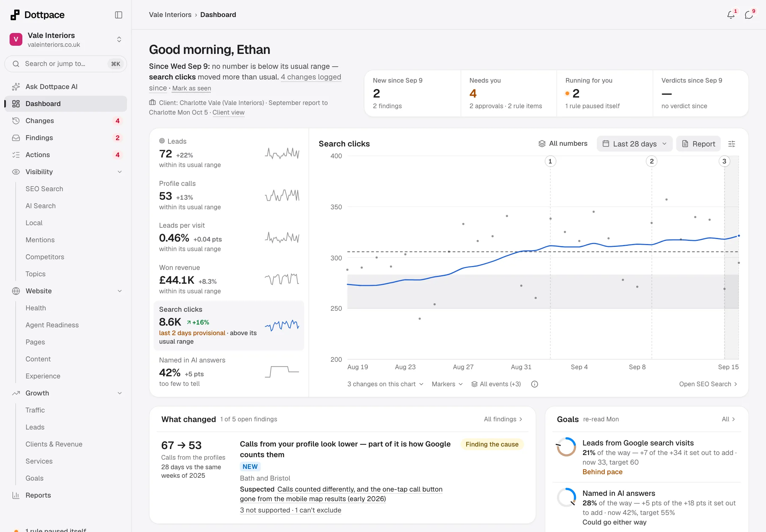Screen dimensions: 766x532
Task: Open 3 not supported evidence link
Action: [x=290, y=510]
